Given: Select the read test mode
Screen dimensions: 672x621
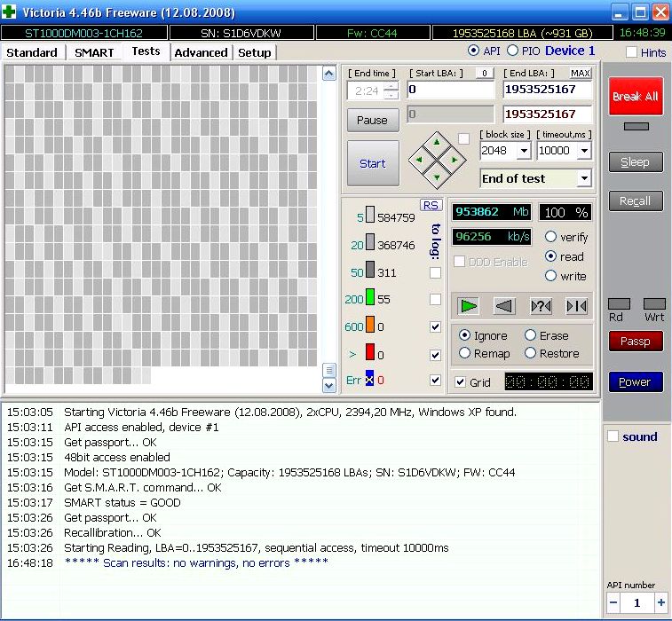Looking at the screenshot, I should 550,256.
